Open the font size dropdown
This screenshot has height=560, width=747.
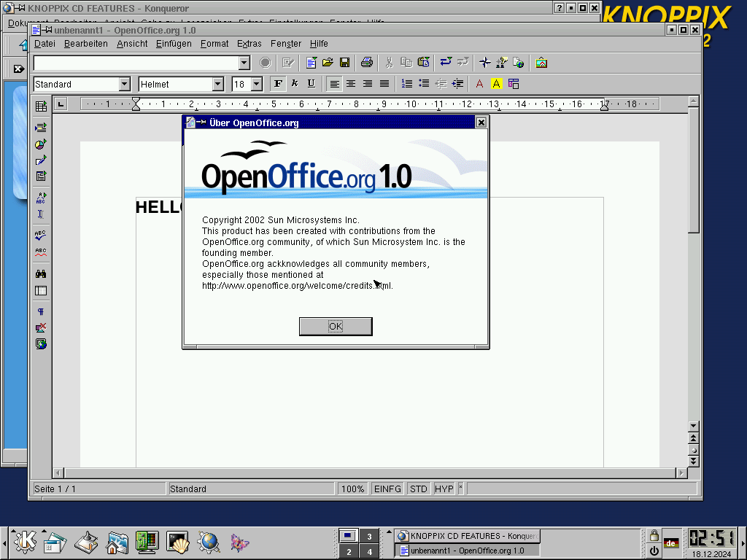pos(256,85)
